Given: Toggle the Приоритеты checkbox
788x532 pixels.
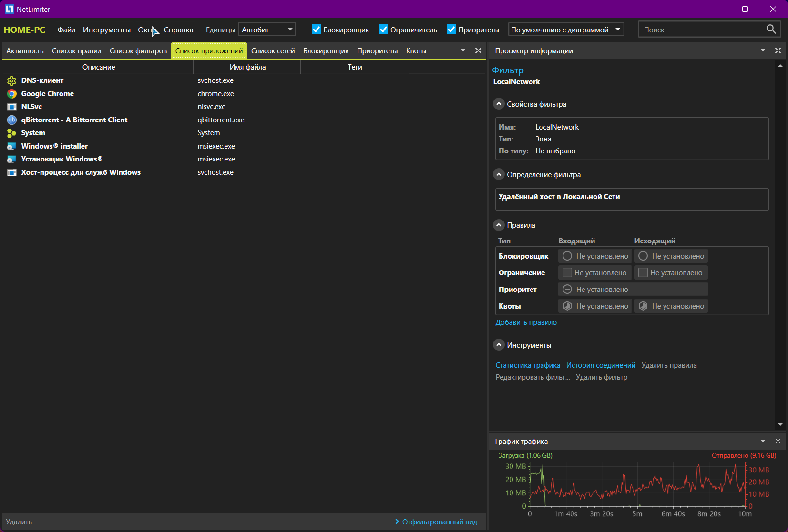Looking at the screenshot, I should point(451,30).
